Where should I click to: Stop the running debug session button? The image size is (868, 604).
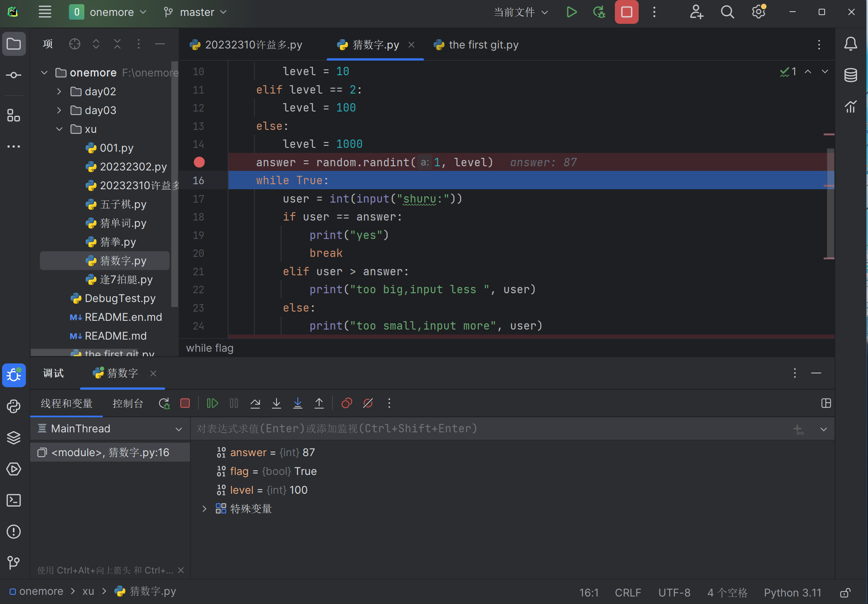point(627,12)
